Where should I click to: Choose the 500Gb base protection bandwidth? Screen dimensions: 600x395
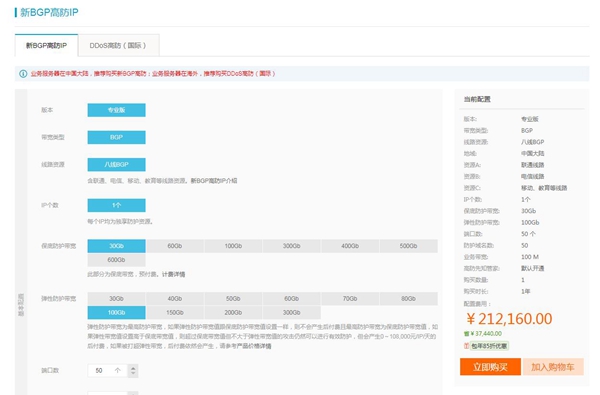point(409,246)
